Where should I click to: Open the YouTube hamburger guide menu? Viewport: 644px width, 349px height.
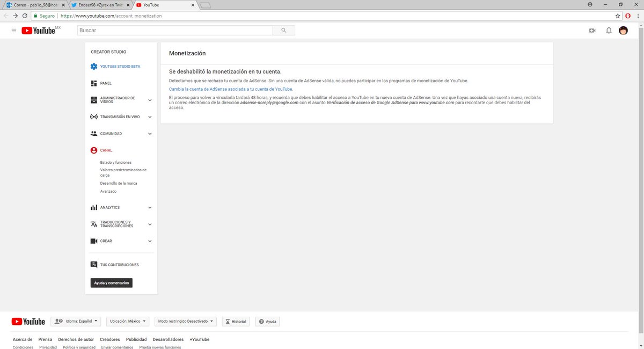click(13, 31)
